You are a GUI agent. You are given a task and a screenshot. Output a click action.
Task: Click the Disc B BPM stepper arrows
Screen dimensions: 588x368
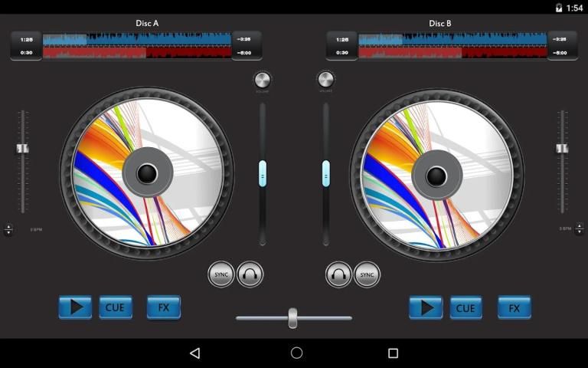tap(579, 229)
